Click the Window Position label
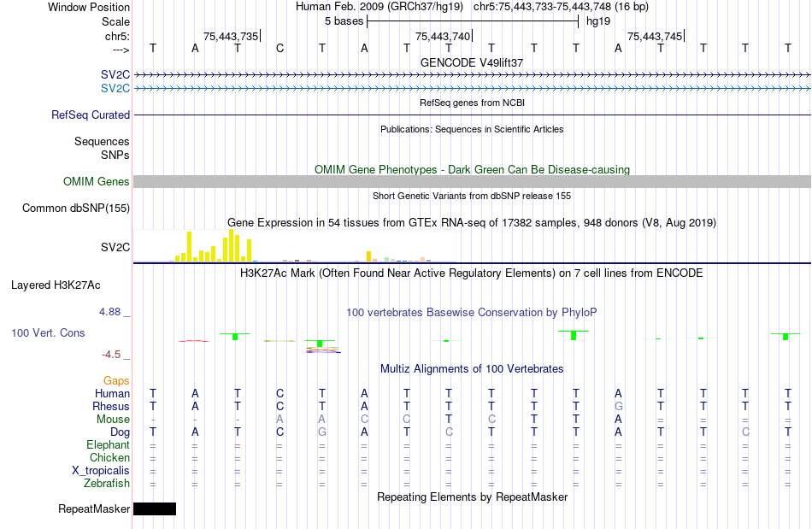Image resolution: width=812 pixels, height=529 pixels. [x=89, y=7]
